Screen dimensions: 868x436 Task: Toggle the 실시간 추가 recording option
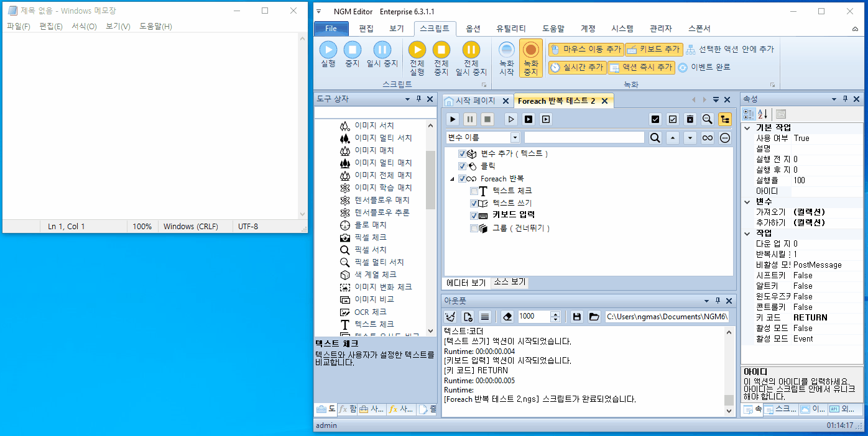click(x=577, y=68)
